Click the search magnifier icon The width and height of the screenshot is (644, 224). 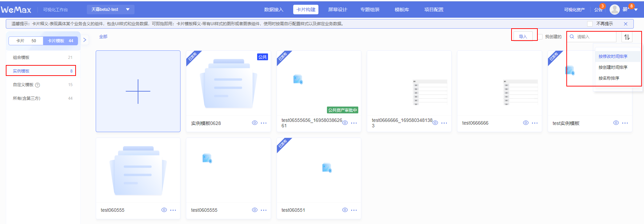572,36
